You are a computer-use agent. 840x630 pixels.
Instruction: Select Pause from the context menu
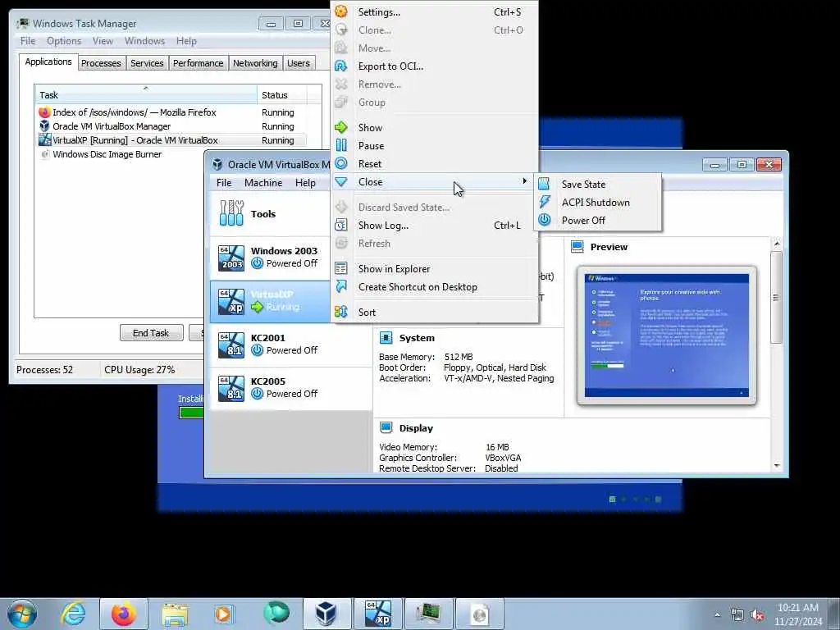pos(435,145)
